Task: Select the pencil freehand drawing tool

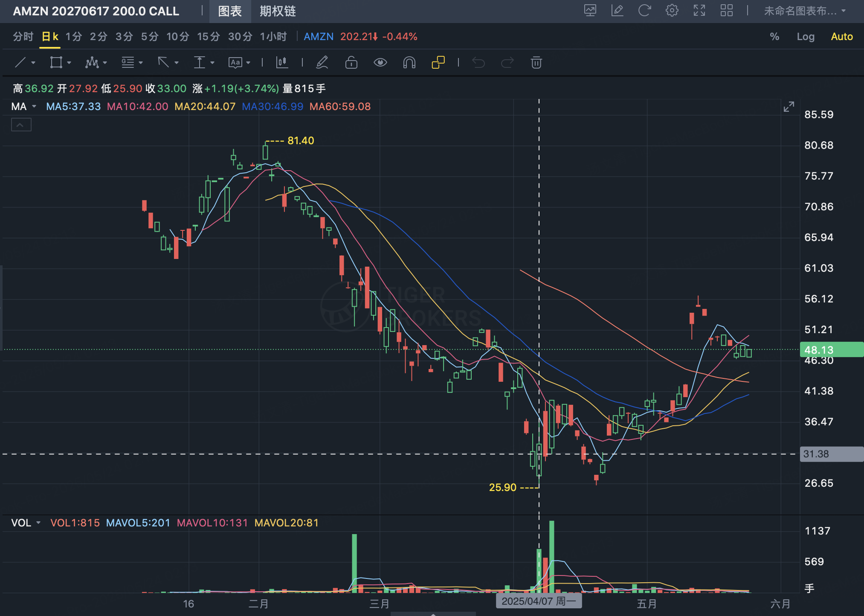Action: pyautogui.click(x=322, y=63)
